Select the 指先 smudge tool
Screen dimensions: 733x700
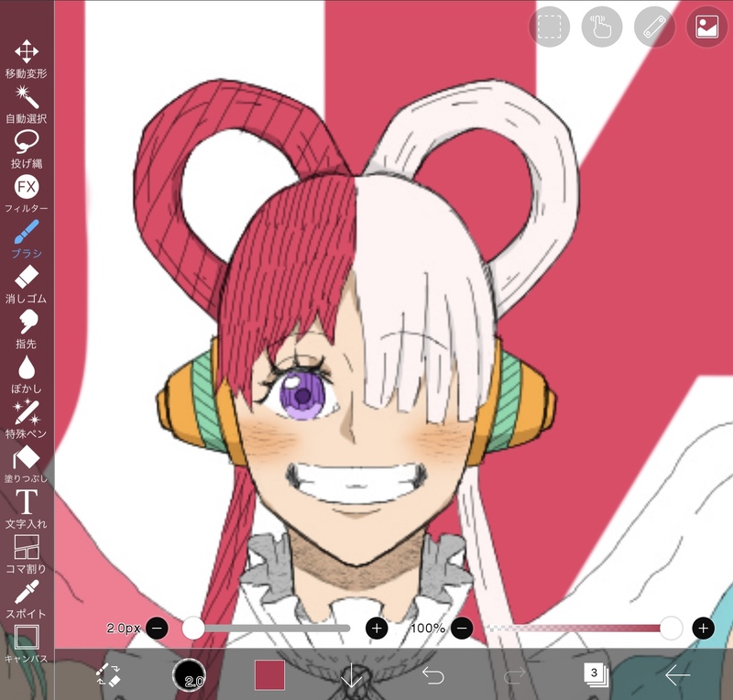click(27, 329)
